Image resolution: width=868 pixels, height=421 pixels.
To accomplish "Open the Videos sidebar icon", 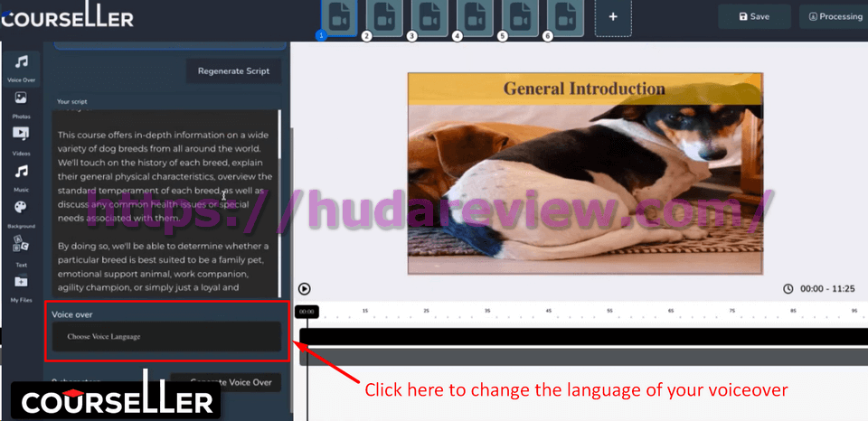I will pos(21,135).
